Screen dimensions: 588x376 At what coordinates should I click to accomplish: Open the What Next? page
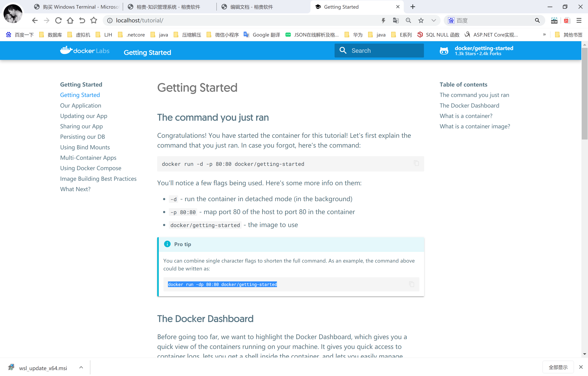pyautogui.click(x=75, y=189)
